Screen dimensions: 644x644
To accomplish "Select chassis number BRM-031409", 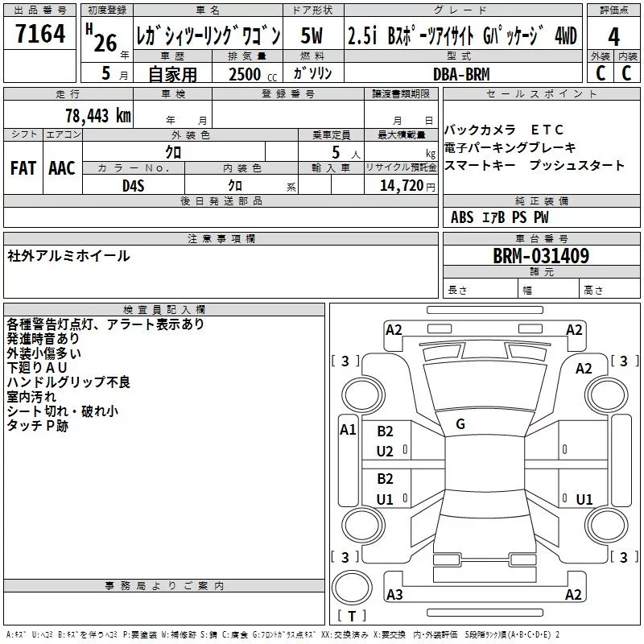I will tap(541, 256).
